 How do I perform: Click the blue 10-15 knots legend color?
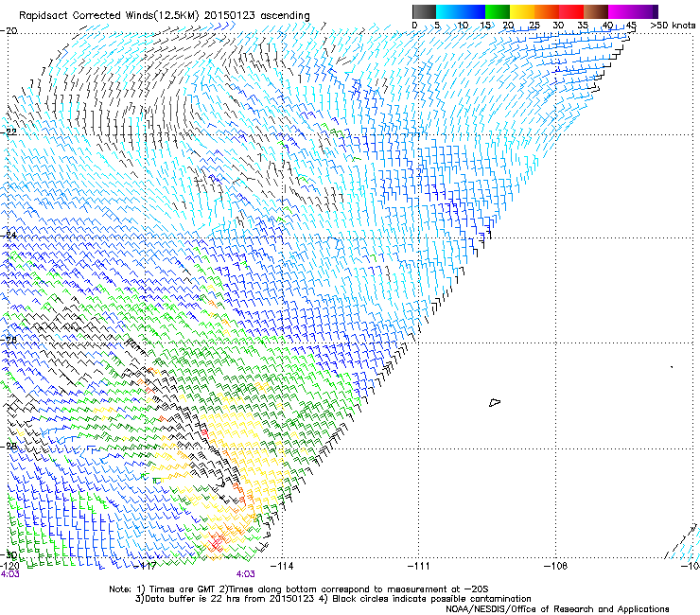point(473,11)
